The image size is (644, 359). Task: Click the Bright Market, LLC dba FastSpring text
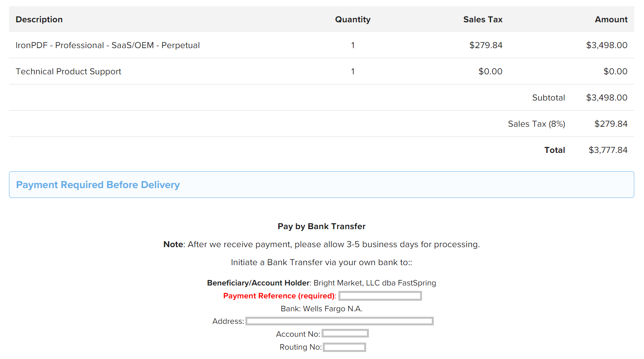(x=374, y=283)
